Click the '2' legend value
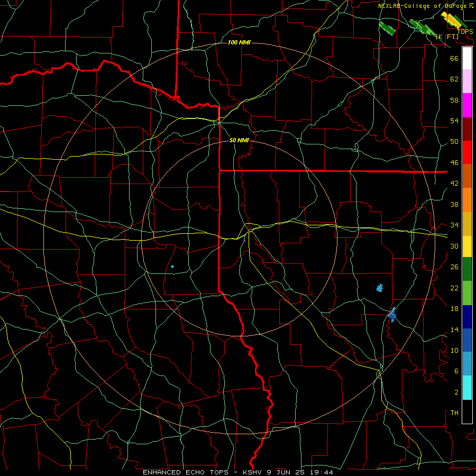Screen dimensions: 476x476 coord(456,392)
